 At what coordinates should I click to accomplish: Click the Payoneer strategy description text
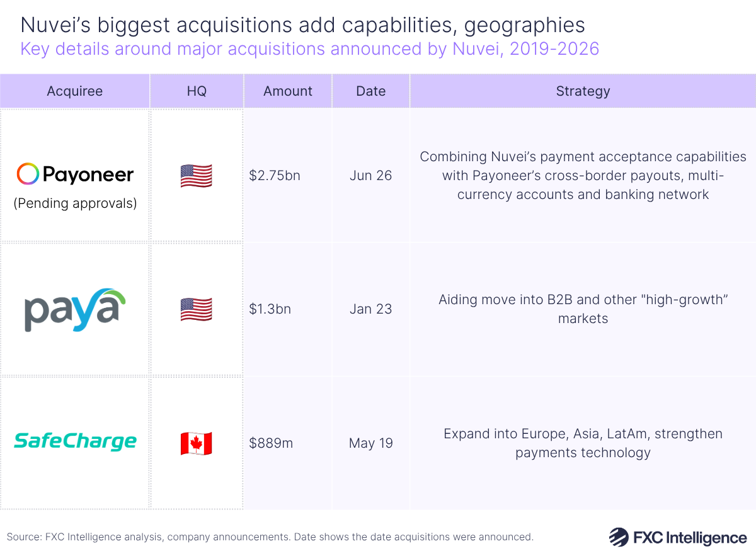(583, 176)
